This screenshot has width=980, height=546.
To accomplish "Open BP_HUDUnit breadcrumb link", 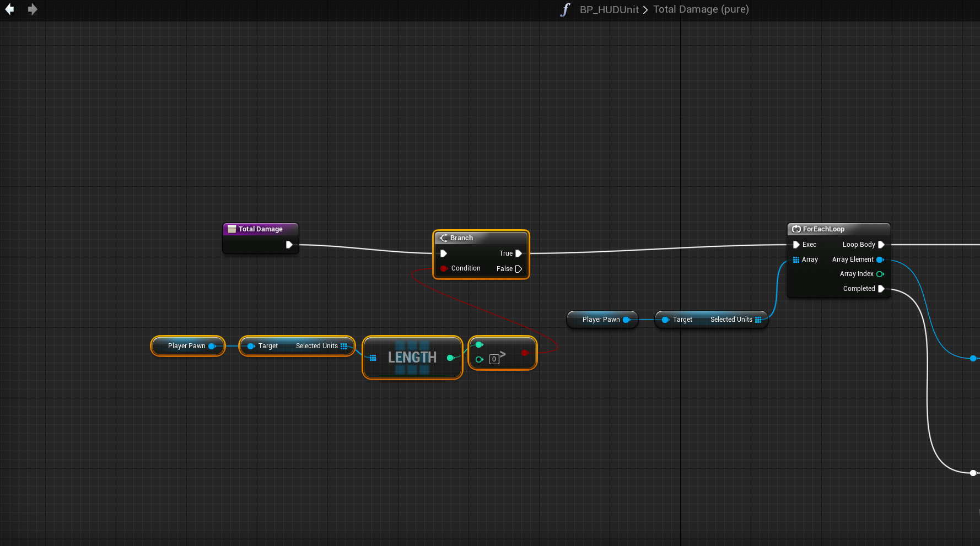I will pyautogui.click(x=609, y=10).
